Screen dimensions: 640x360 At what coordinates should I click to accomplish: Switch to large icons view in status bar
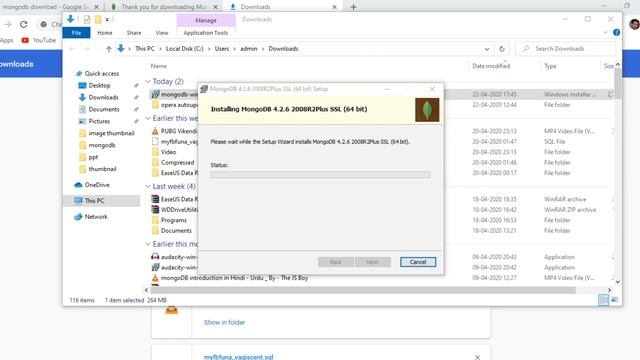[x=614, y=300]
